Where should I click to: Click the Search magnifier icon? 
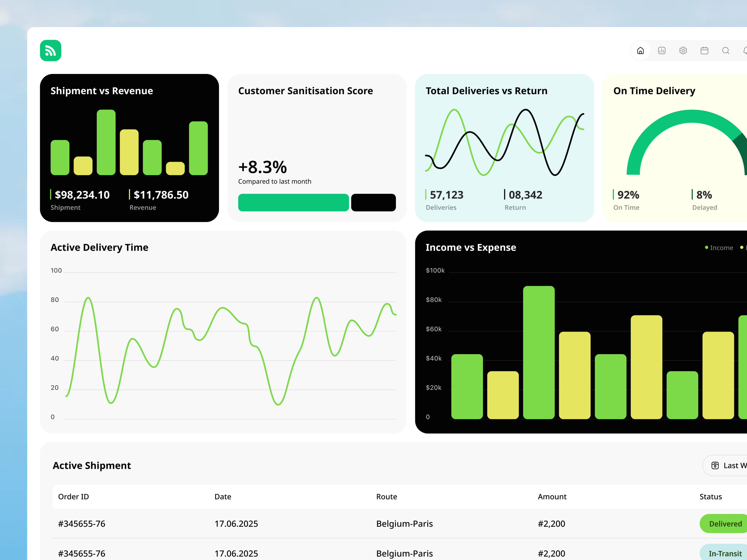[726, 51]
